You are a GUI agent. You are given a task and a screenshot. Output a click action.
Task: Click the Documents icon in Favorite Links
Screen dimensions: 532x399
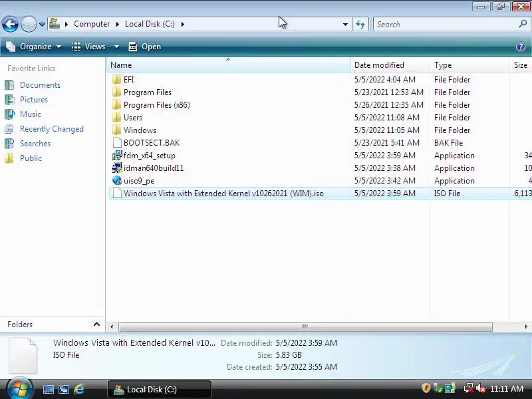[9, 85]
